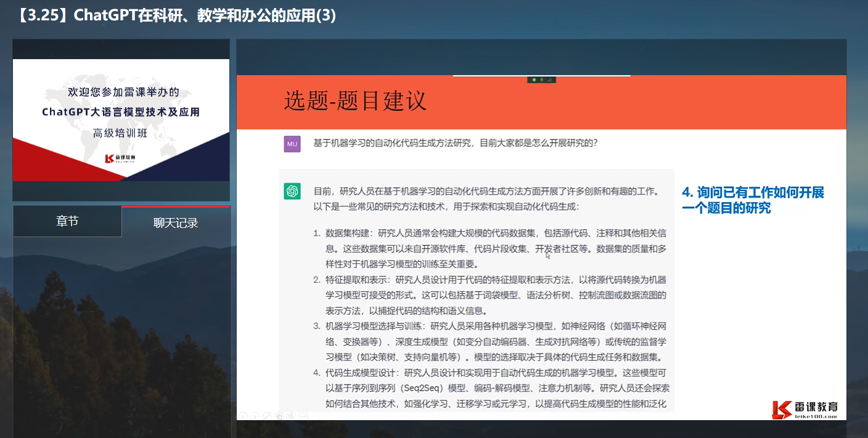Click the course title heading text

pos(174,15)
